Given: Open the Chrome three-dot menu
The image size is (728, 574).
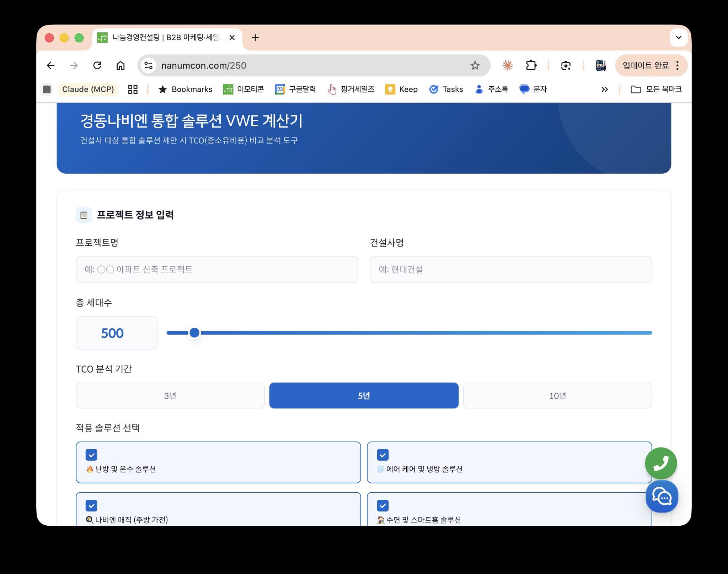Looking at the screenshot, I should 678,65.
